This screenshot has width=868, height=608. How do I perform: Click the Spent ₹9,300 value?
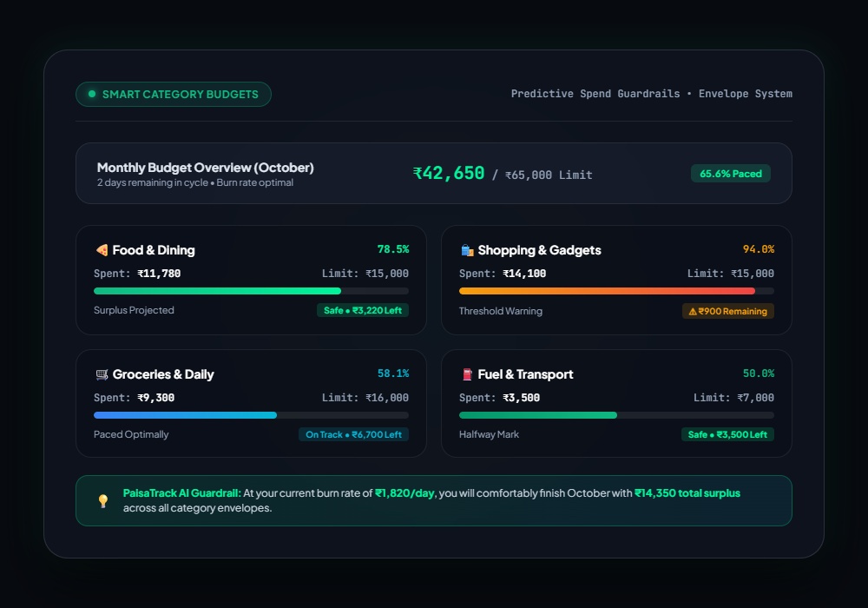(x=156, y=398)
